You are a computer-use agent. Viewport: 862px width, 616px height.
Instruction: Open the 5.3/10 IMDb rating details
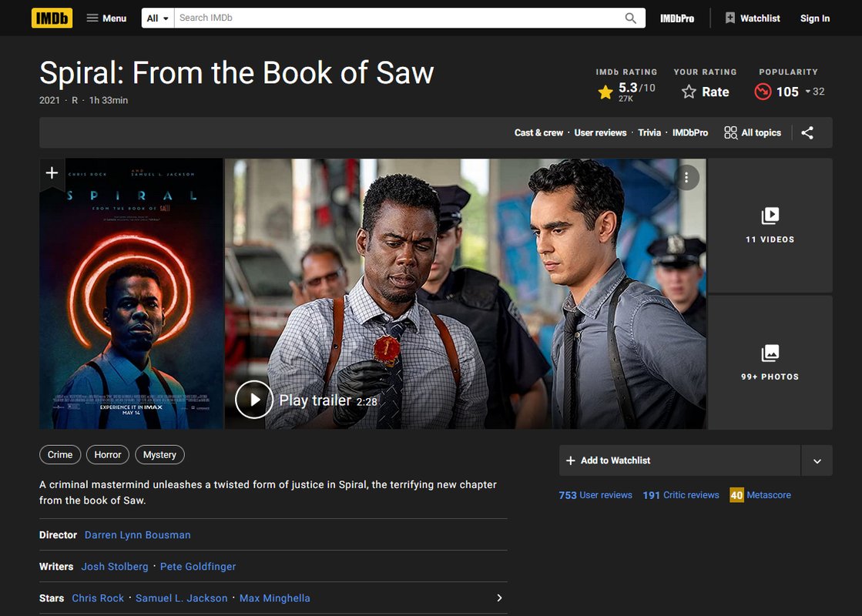pos(627,92)
